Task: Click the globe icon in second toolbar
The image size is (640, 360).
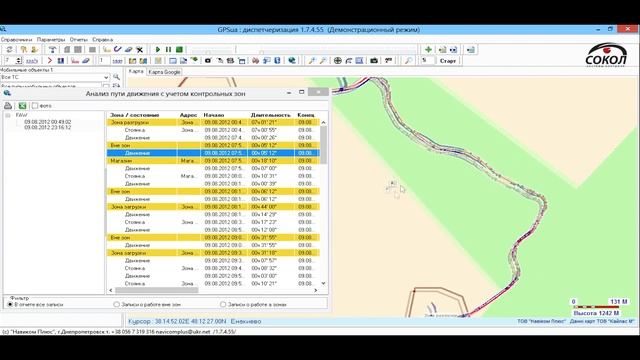Action: point(292,60)
